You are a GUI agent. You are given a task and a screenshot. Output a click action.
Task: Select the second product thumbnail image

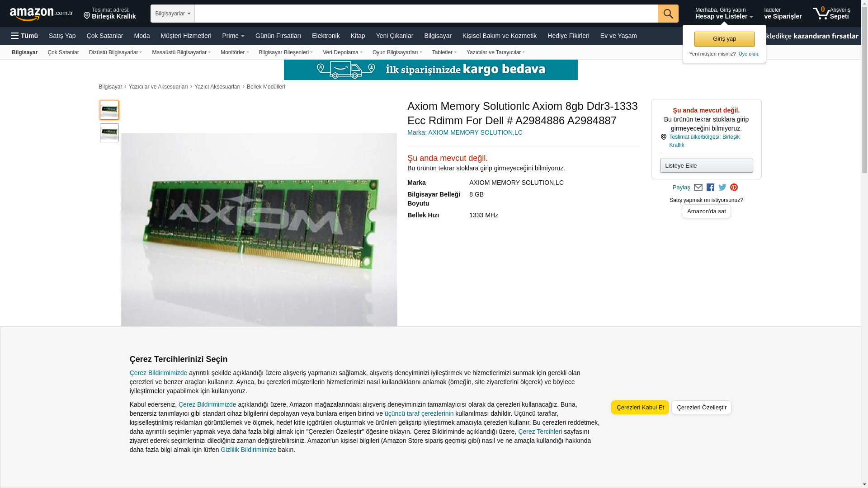tap(109, 133)
